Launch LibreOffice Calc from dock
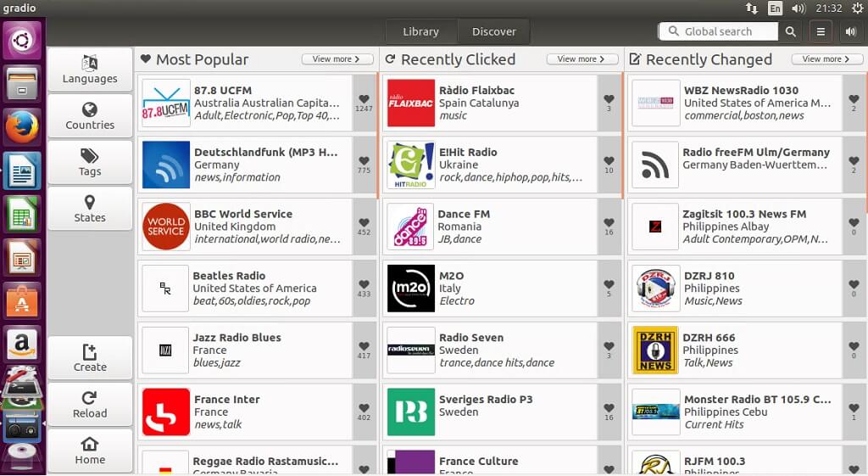 coord(22,213)
